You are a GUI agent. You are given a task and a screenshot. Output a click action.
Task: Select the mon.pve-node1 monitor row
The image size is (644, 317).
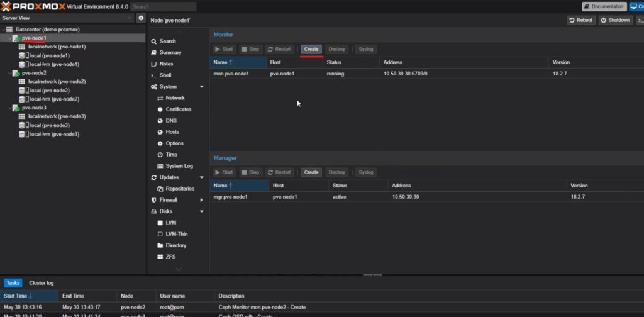click(x=427, y=74)
